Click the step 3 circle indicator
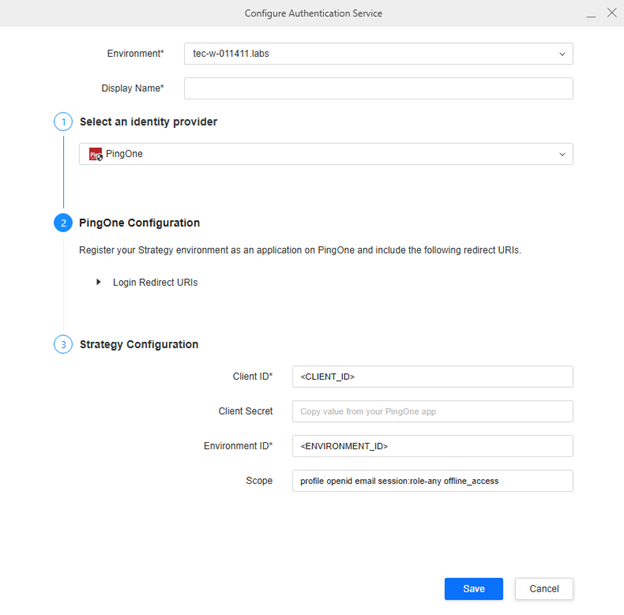 (63, 344)
